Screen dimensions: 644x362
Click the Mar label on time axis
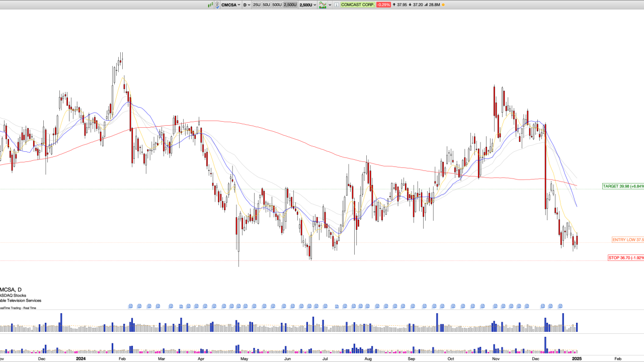(x=162, y=359)
